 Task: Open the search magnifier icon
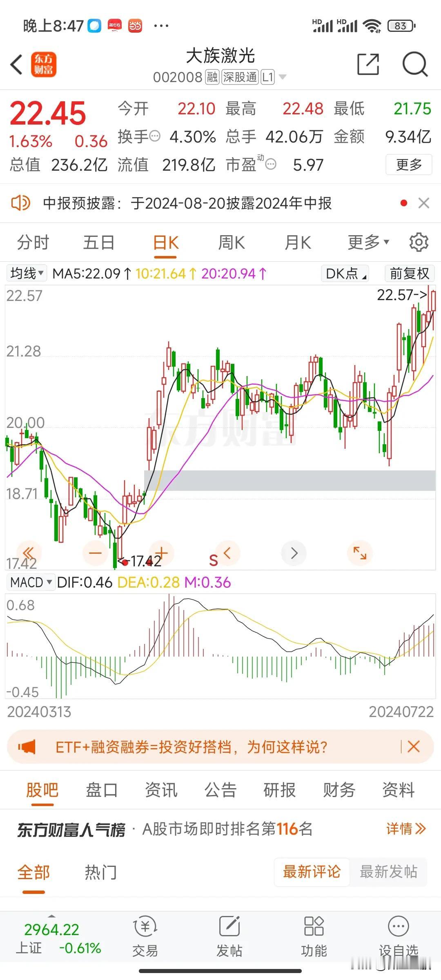pyautogui.click(x=415, y=64)
